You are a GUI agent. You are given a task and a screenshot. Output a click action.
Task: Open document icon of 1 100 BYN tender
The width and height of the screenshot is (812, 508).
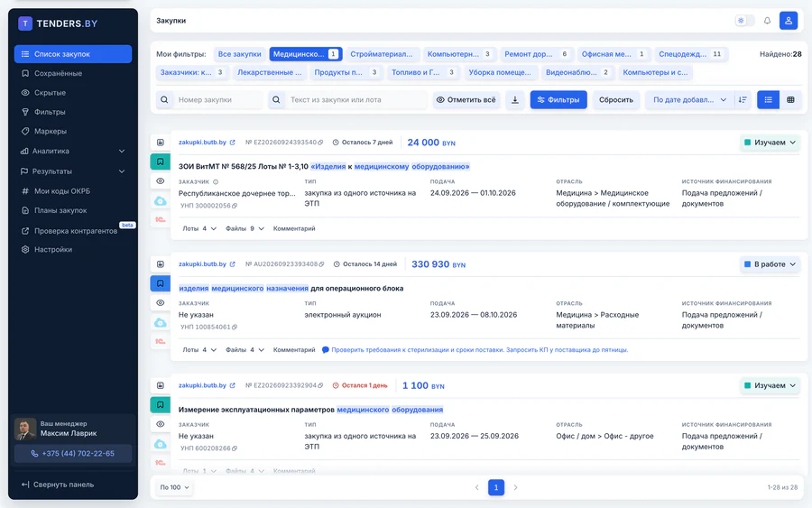160,385
